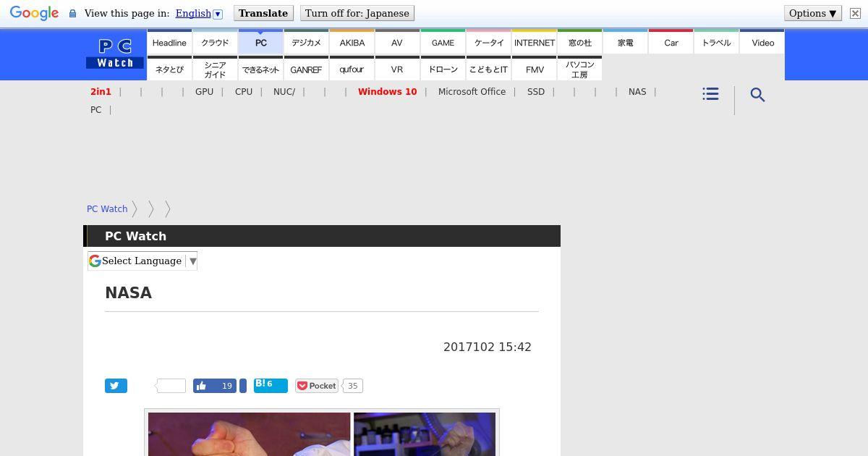Click the Windows 10 topic link
This screenshot has height=456, width=868.
click(387, 92)
